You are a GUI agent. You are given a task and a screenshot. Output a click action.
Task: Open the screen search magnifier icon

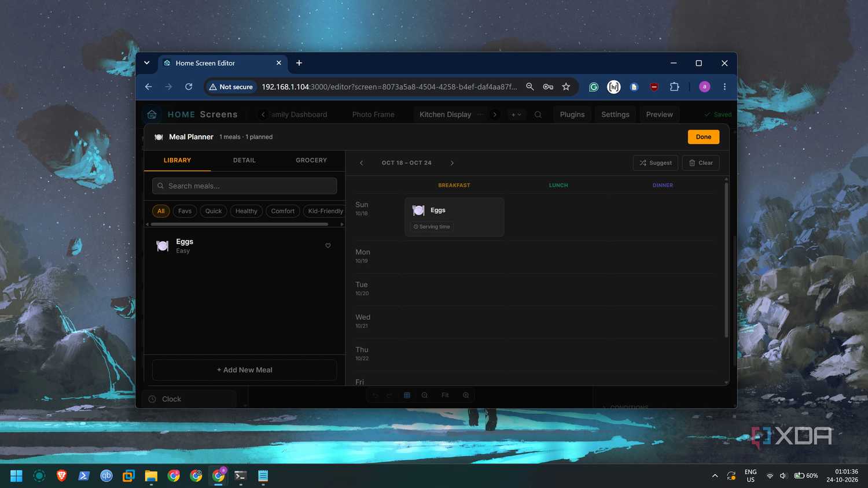pyautogui.click(x=538, y=114)
